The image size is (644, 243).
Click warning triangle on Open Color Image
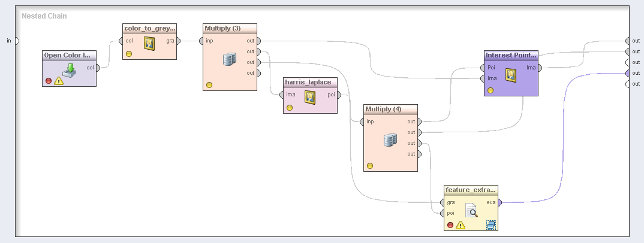tap(59, 81)
